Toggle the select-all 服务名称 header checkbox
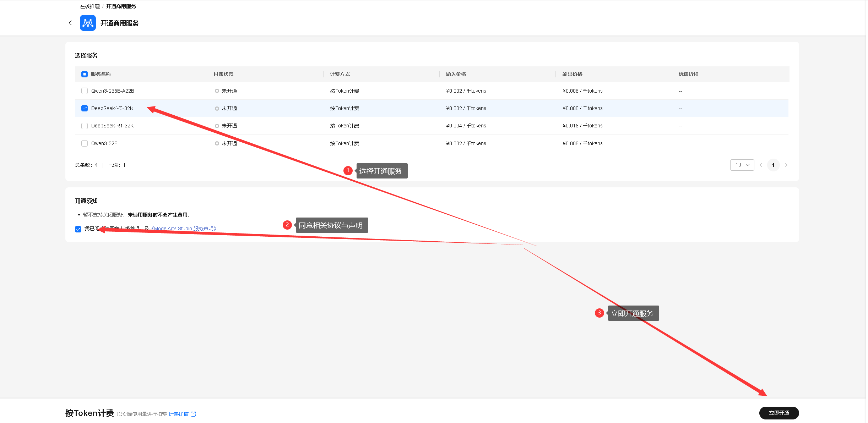This screenshot has width=868, height=423. click(85, 74)
